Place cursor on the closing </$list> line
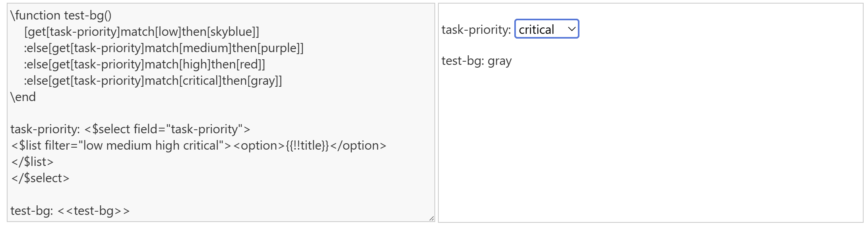868x226 pixels. 32,162
